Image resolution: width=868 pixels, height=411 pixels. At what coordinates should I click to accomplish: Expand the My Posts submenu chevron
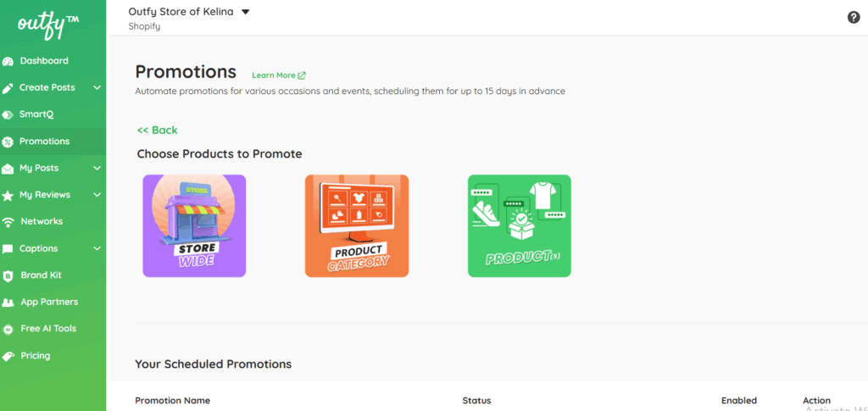[97, 168]
